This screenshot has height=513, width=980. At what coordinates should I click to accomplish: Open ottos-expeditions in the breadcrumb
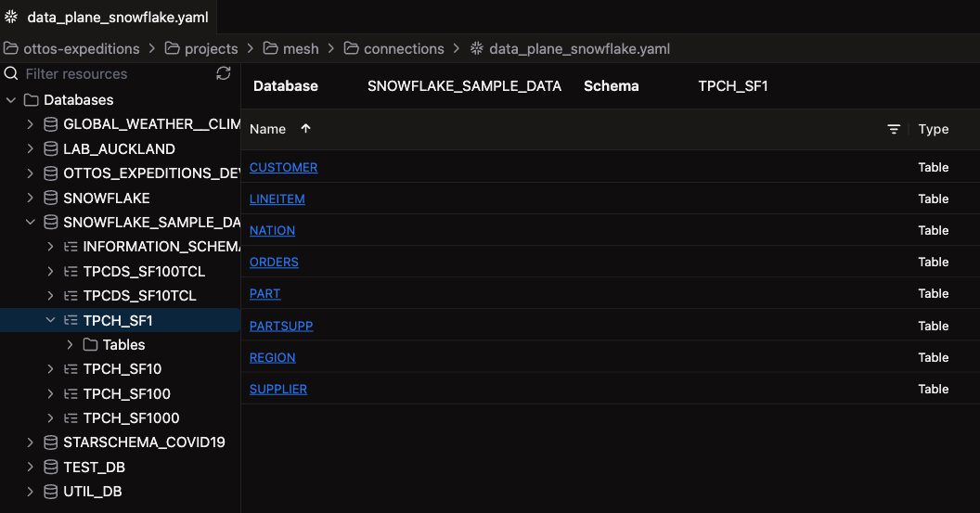(x=82, y=49)
